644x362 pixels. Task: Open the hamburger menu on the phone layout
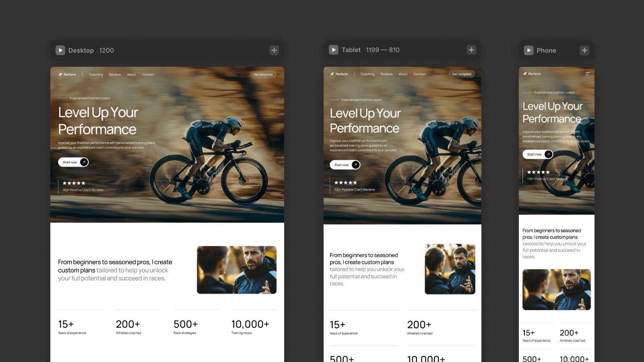588,74
